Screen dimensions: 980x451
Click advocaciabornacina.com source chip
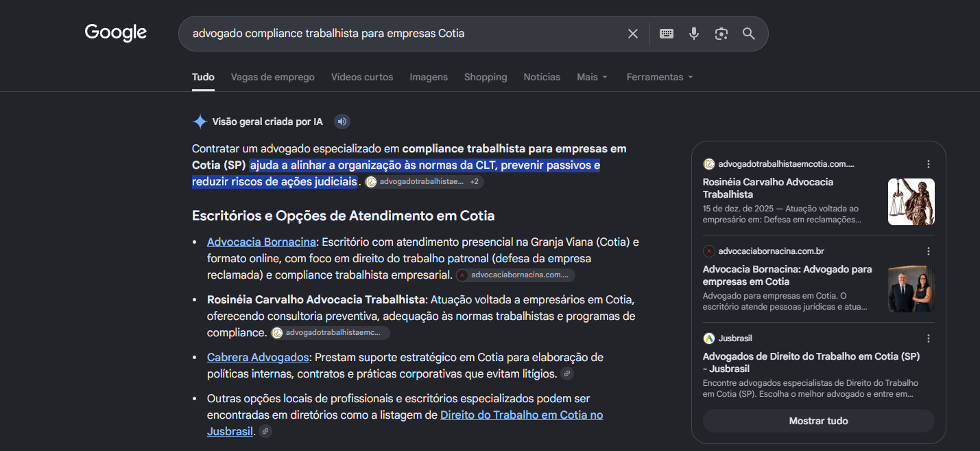point(516,275)
